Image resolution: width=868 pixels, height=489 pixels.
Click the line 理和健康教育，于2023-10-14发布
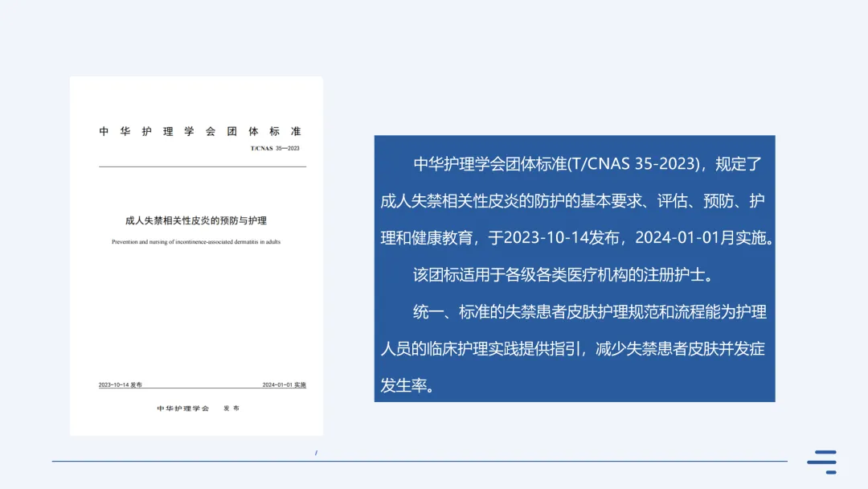[577, 237]
